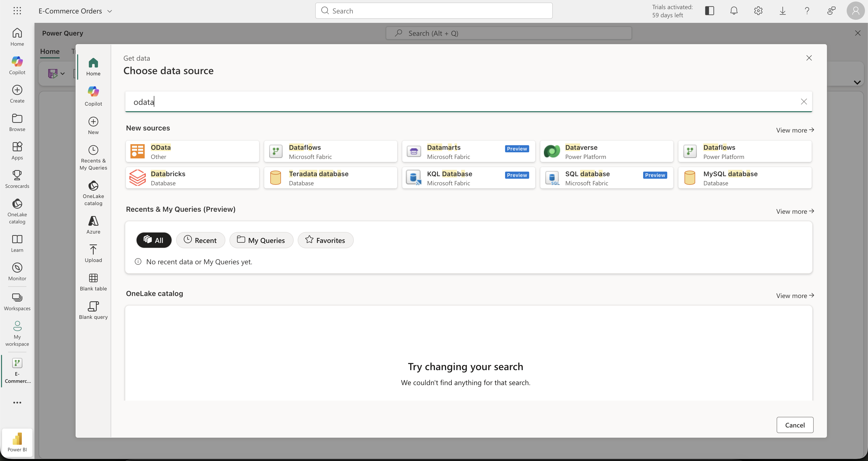This screenshot has width=868, height=461.
Task: Open Copilot in left navigation rail
Action: coord(17,65)
